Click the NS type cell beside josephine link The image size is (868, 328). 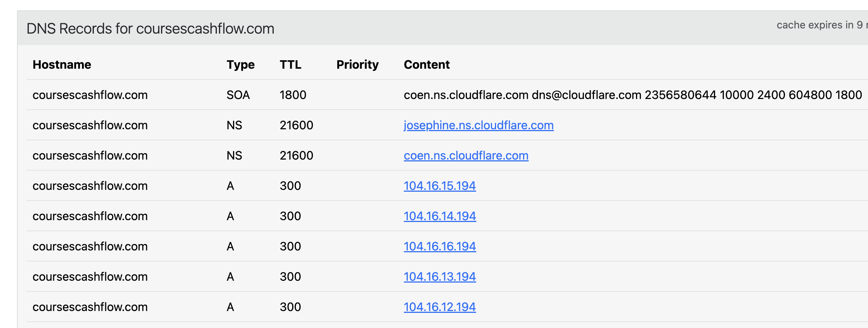point(234,126)
